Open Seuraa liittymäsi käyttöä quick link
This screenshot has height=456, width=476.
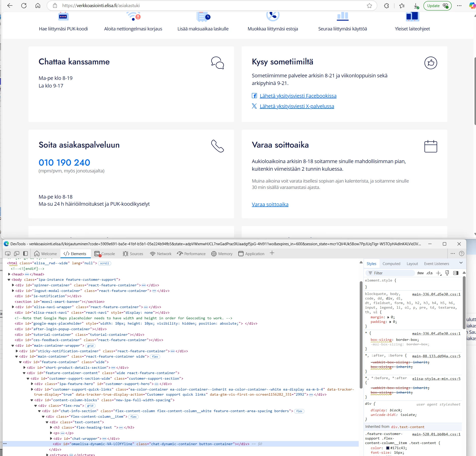coord(342,29)
